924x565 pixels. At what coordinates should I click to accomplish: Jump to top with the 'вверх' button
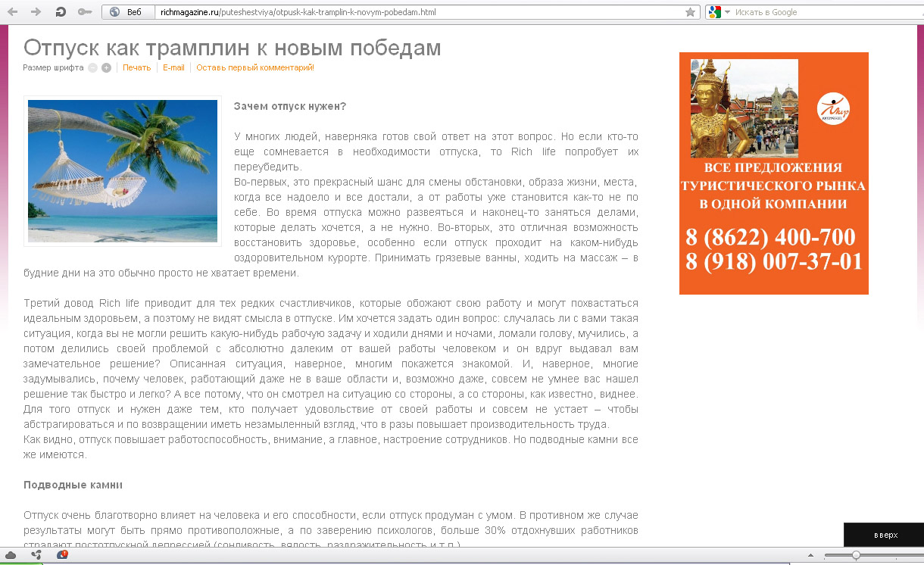[884, 535]
